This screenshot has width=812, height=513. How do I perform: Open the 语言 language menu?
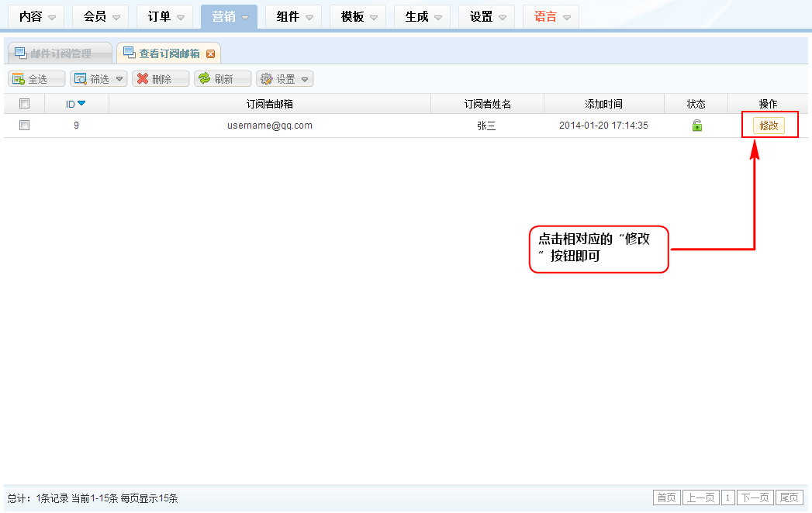click(x=551, y=16)
